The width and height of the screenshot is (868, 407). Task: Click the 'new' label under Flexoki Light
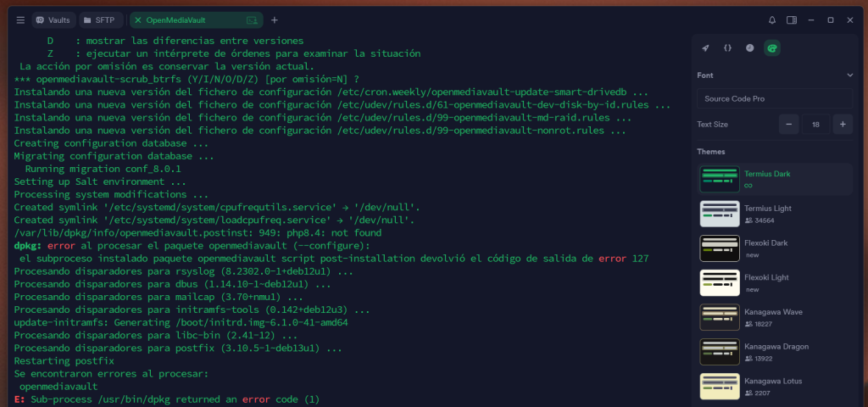tap(752, 290)
